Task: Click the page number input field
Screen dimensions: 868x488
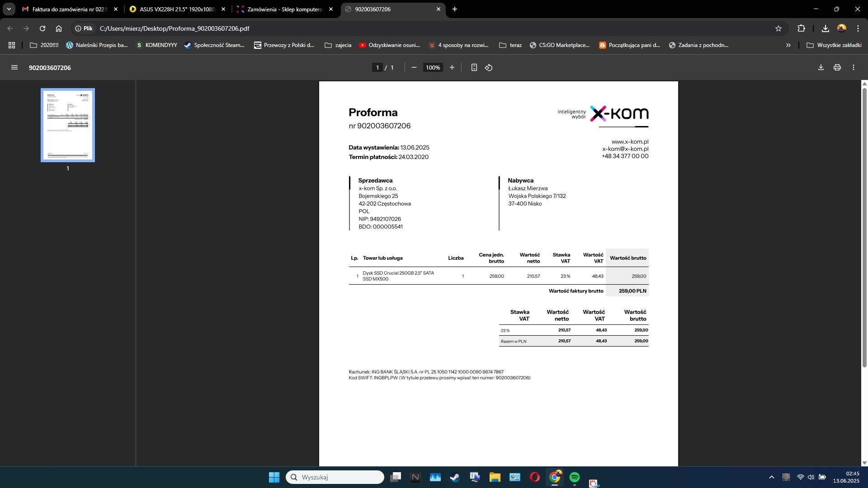Action: click(x=377, y=67)
